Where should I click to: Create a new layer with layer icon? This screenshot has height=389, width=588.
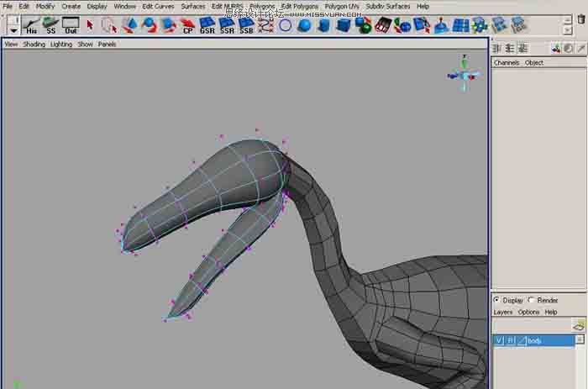point(578,325)
